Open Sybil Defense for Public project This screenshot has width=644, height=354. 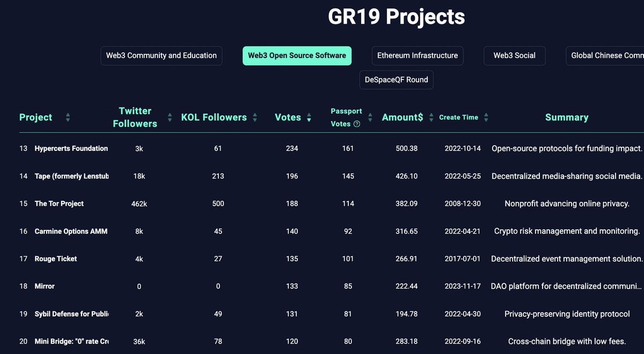71,314
